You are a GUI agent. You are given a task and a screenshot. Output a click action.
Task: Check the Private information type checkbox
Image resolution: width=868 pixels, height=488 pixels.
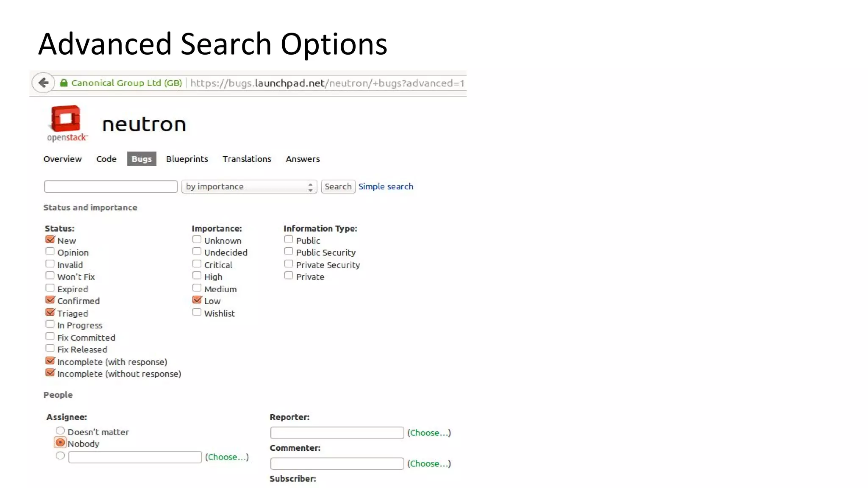pos(289,275)
